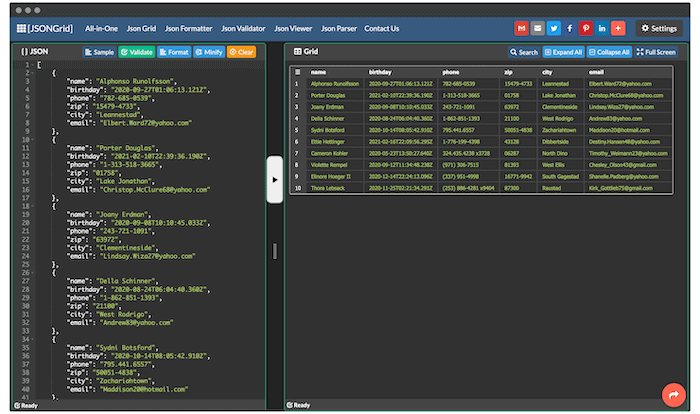The width and height of the screenshot is (700, 414).
Task: Click zip cell 43128
Action: tap(518, 142)
